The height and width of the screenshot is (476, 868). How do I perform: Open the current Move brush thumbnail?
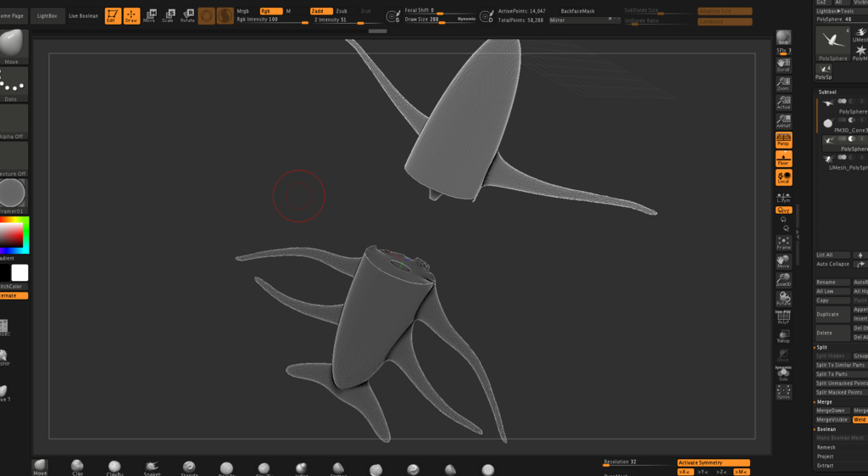[x=13, y=48]
